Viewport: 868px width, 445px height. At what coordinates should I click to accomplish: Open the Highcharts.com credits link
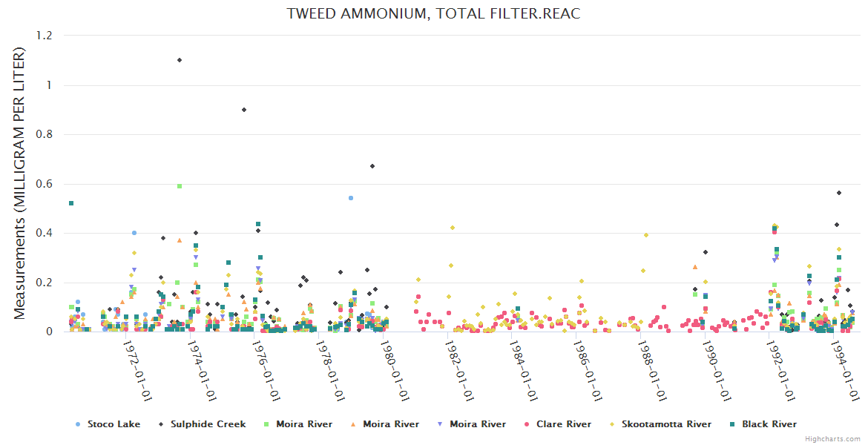point(834,438)
